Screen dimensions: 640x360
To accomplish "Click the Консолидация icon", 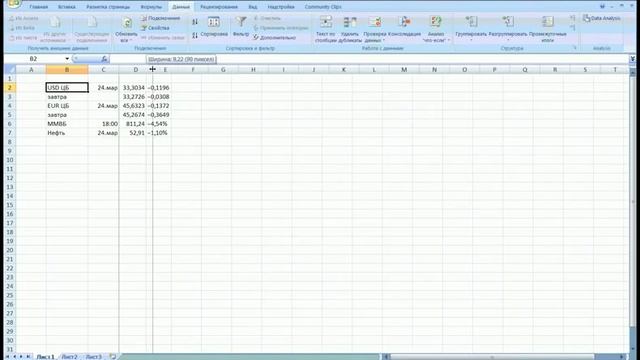I will (404, 22).
